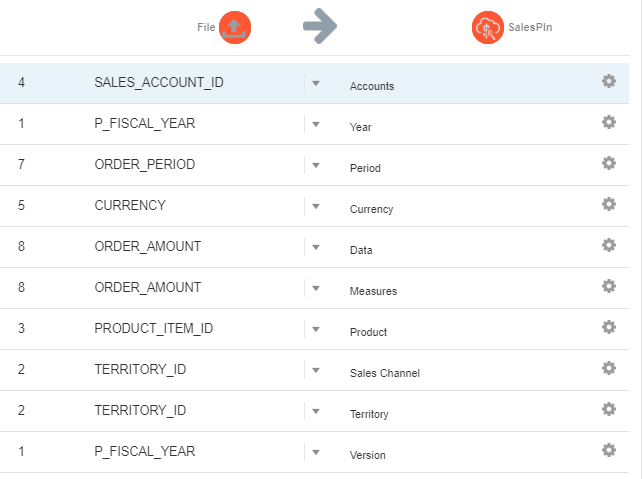This screenshot has width=643, height=479.
Task: Open gear settings for Sales Channel row
Action: [608, 368]
